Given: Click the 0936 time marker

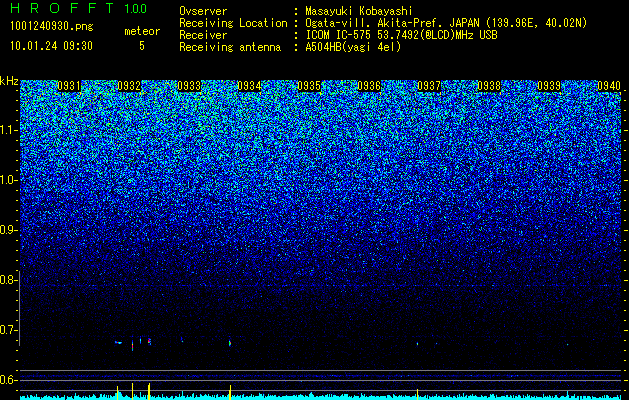Looking at the screenshot, I should 369,86.
